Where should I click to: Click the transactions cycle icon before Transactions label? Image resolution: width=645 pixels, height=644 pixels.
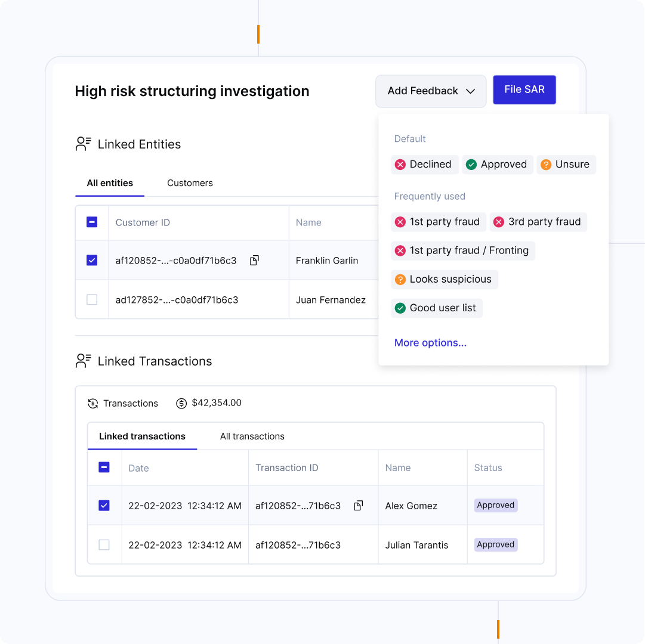click(x=92, y=403)
